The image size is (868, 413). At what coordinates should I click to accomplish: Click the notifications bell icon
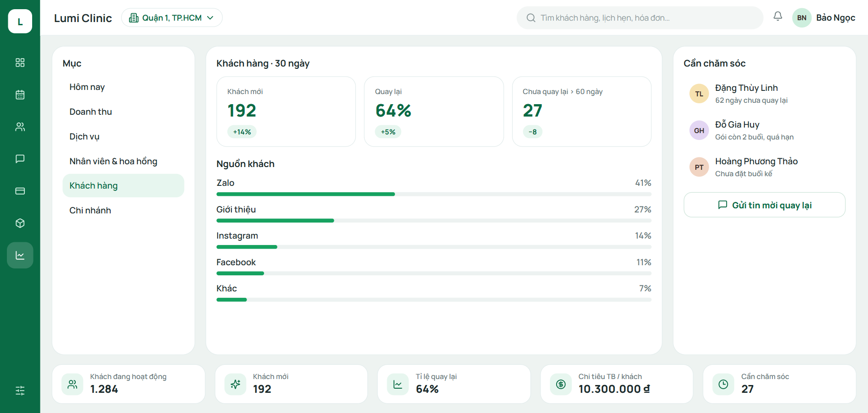pyautogui.click(x=778, y=17)
